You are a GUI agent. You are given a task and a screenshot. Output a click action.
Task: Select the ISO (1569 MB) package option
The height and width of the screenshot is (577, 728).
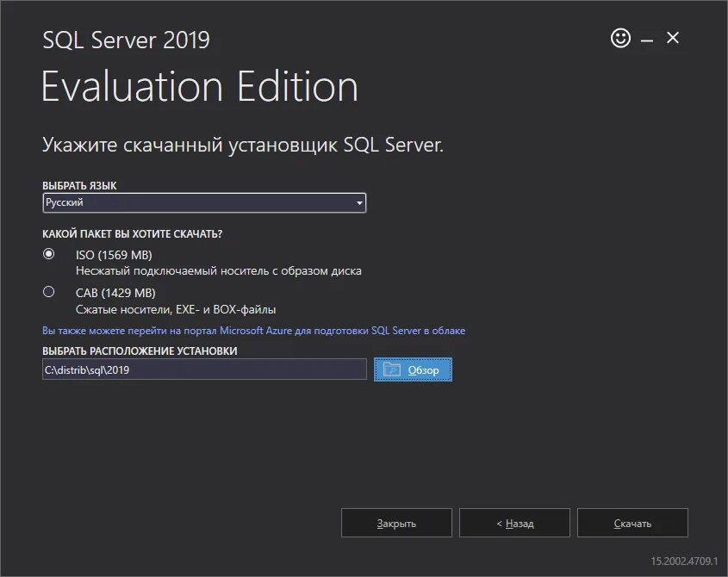[49, 254]
